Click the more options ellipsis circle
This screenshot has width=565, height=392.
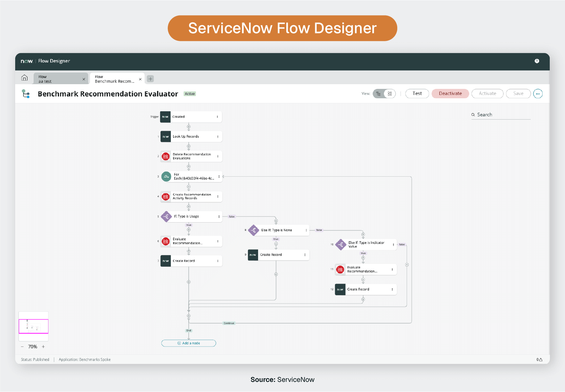pyautogui.click(x=538, y=94)
